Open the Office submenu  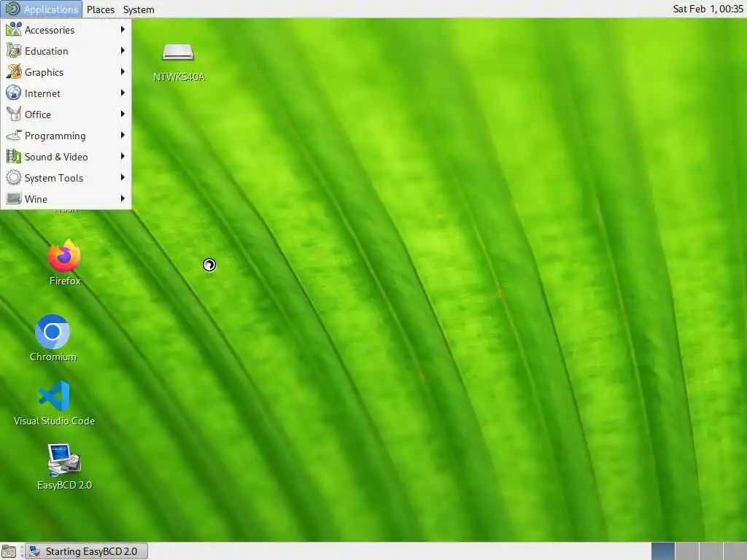(x=66, y=114)
